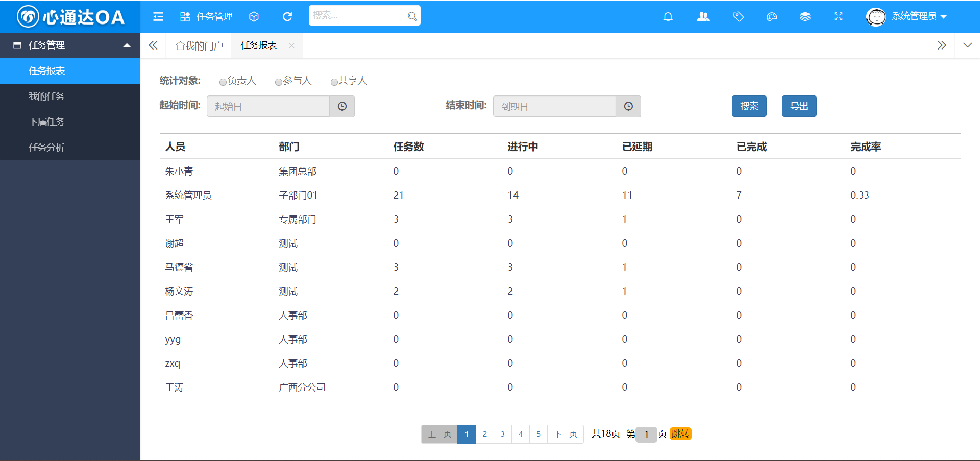Screen dimensions: 980x461
Task: Go to page 2
Action: [x=484, y=434]
